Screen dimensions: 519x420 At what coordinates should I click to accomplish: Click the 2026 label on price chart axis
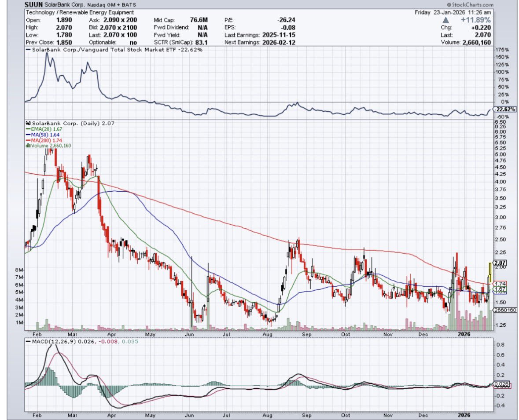(x=464, y=334)
